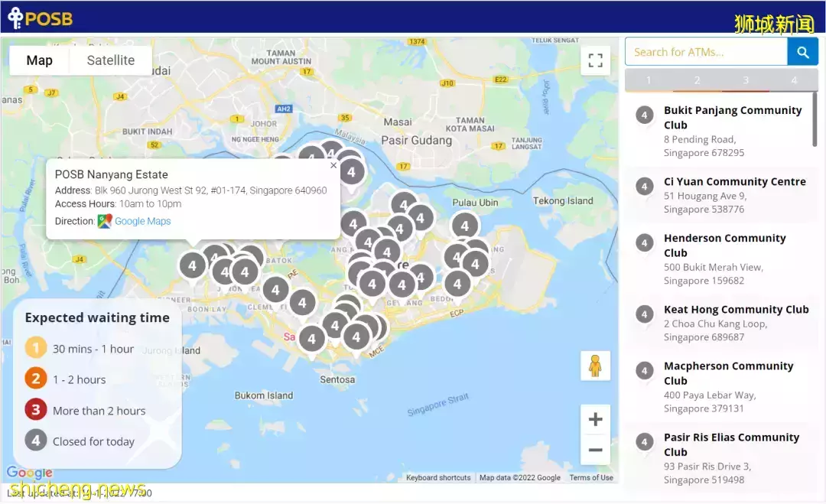This screenshot has width=826, height=504.
Task: Select filter tab 1
Action: [649, 80]
